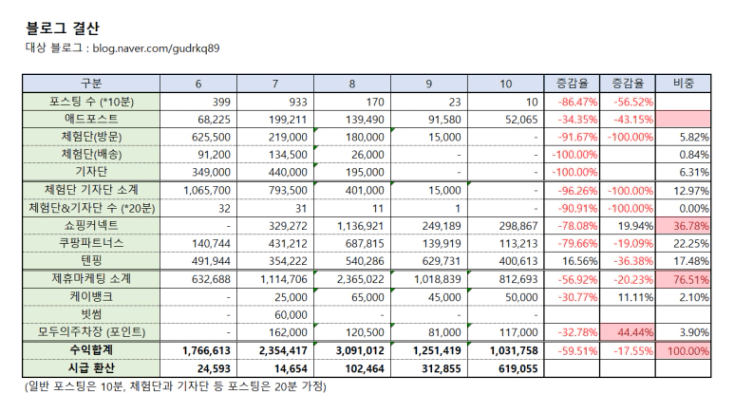The image size is (734, 413).
Task: Select the blog URL blog.naver.com/gudrkq89
Action: tap(156, 48)
